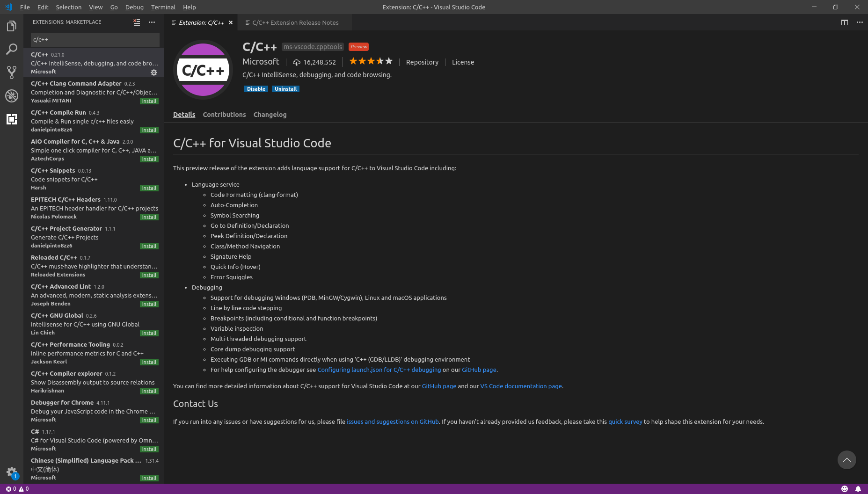Viewport: 868px width, 494px height.
Task: Open the Terminal menu
Action: (x=163, y=7)
